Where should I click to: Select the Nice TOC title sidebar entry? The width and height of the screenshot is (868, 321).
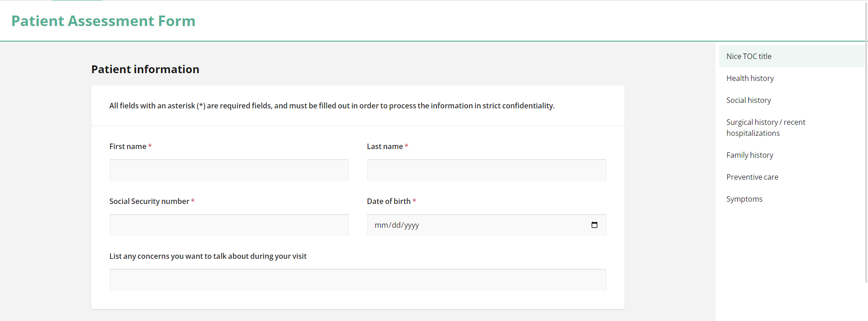pos(749,56)
